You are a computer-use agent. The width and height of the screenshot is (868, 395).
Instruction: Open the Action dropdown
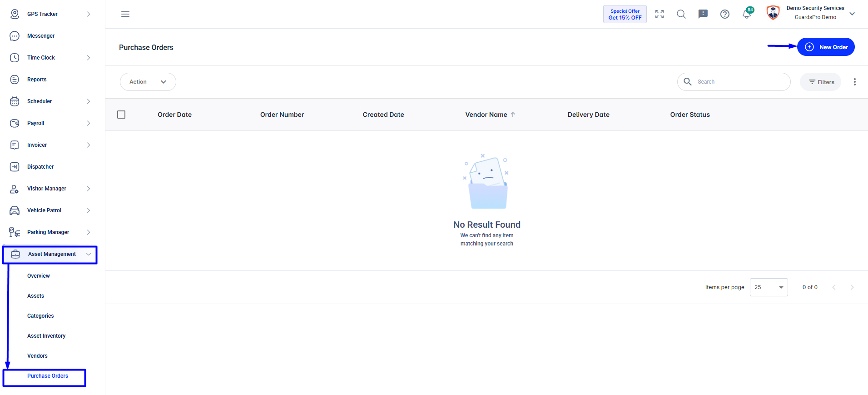148,82
